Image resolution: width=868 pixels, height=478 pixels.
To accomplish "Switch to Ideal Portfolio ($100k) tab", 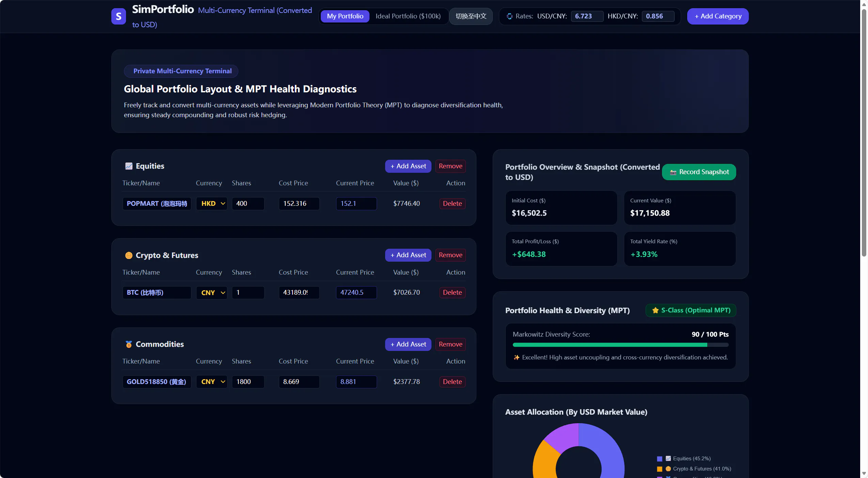I will (408, 16).
